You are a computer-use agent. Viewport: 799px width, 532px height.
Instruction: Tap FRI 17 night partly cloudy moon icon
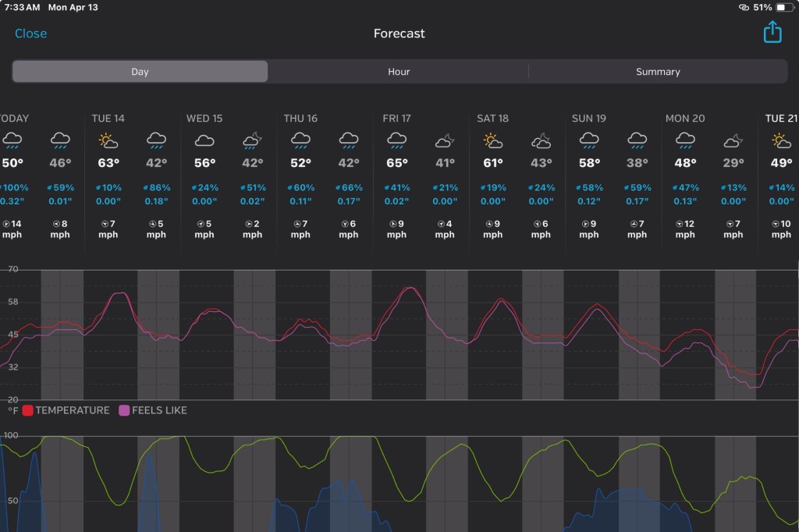(445, 141)
